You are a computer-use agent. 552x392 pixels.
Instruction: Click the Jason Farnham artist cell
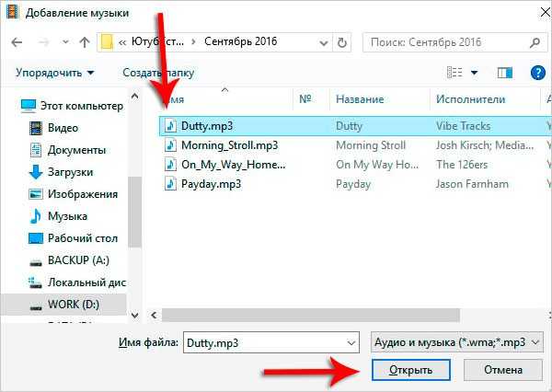point(472,184)
